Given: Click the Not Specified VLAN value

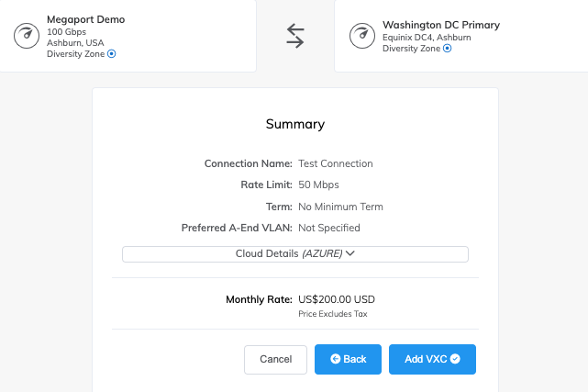Looking at the screenshot, I should pyautogui.click(x=329, y=228).
